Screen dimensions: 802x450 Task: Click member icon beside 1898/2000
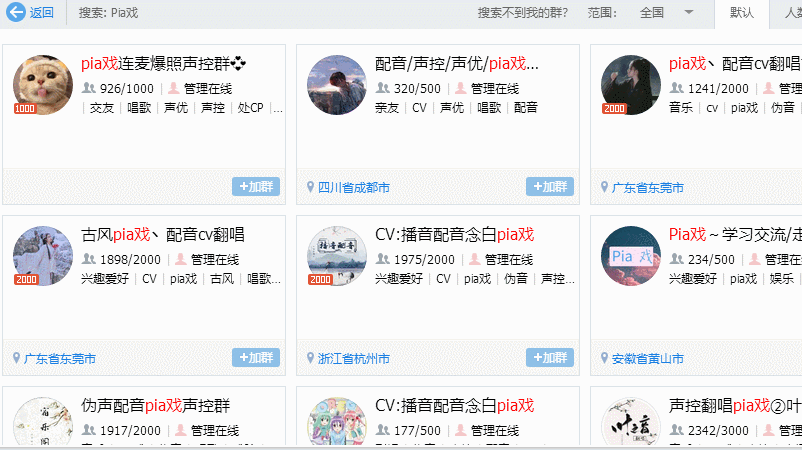click(x=88, y=259)
